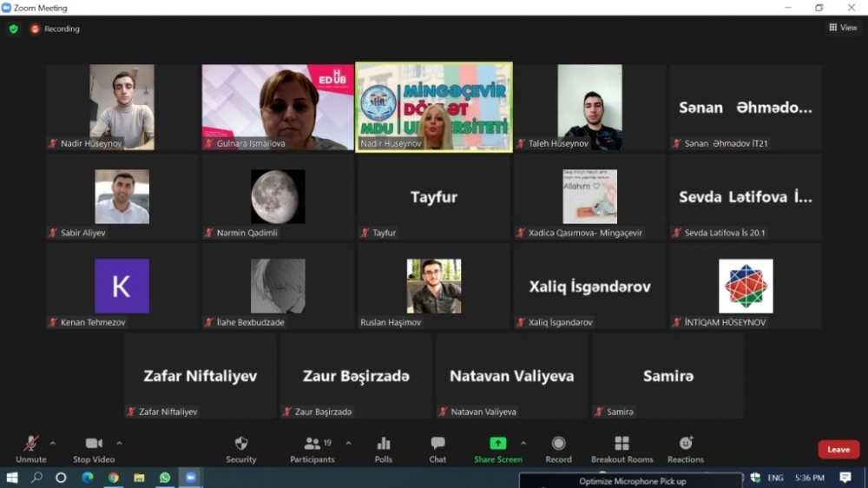This screenshot has height=488, width=868.
Task: Expand Share Screen options arrow
Action: 523,443
